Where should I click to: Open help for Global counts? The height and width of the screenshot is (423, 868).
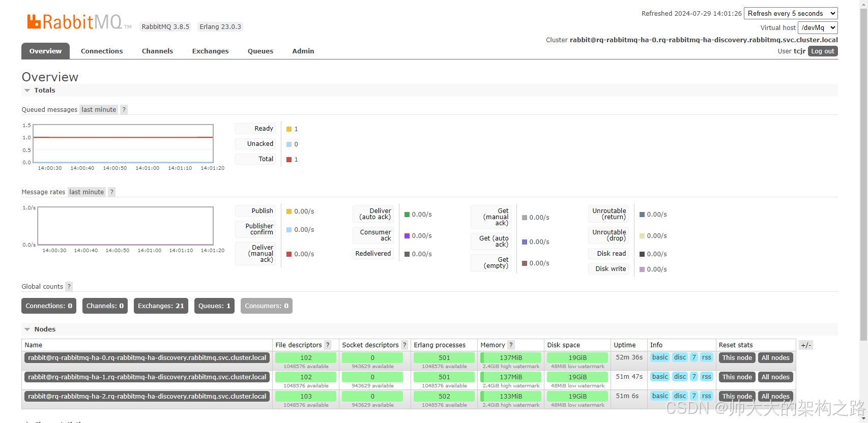69,286
